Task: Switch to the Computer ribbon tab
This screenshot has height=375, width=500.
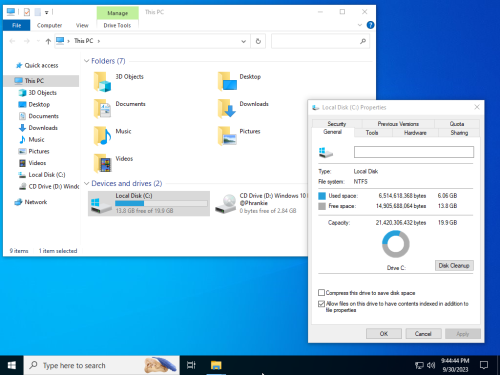Action: (x=49, y=25)
